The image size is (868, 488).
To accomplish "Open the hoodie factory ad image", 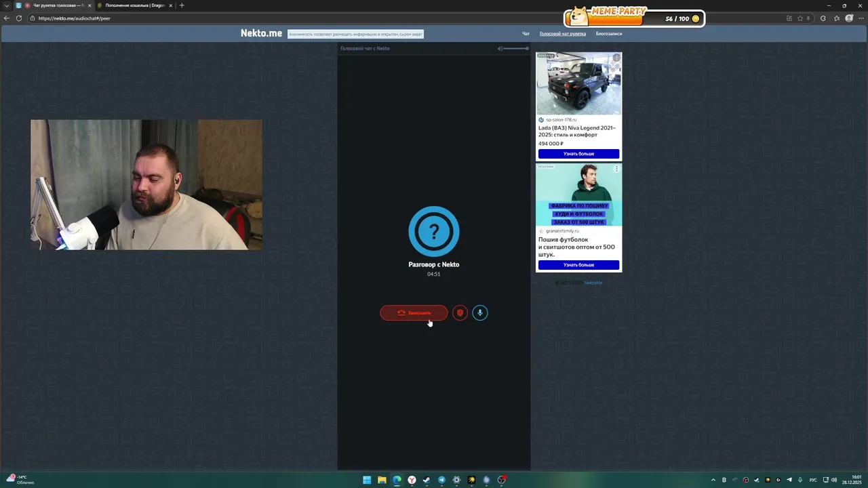I will (578, 195).
